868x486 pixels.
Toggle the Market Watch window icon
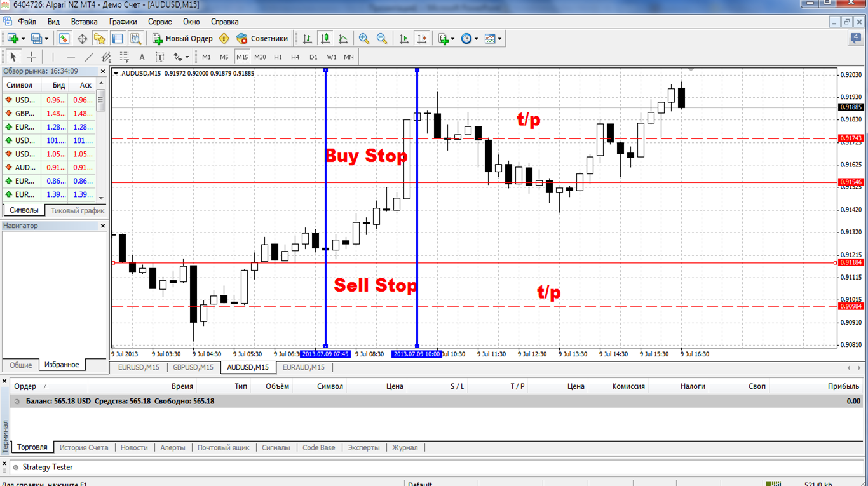[x=64, y=39]
